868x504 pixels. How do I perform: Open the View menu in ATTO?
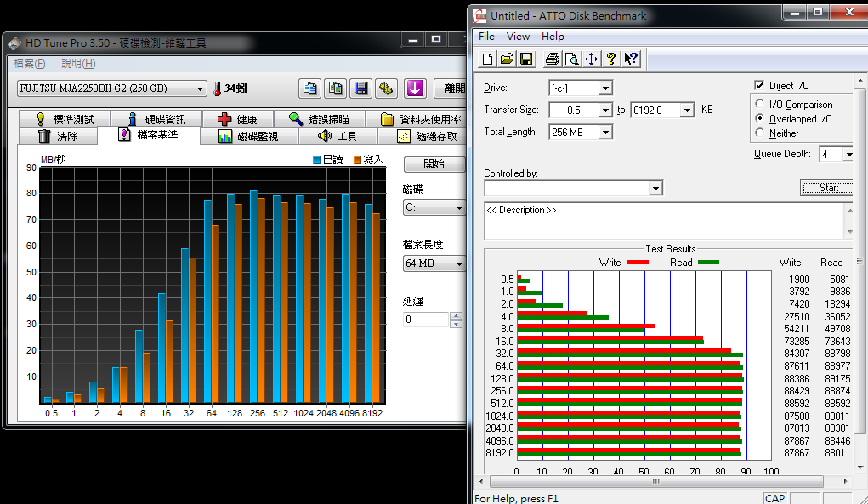(x=518, y=37)
